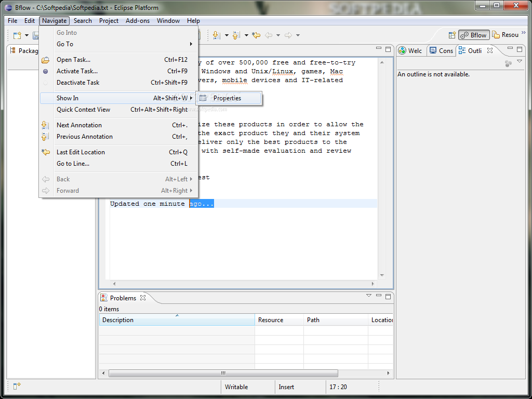Screen dimensions: 532x399
Task: Choose Quick Context View menu entry
Action: [x=118, y=110]
